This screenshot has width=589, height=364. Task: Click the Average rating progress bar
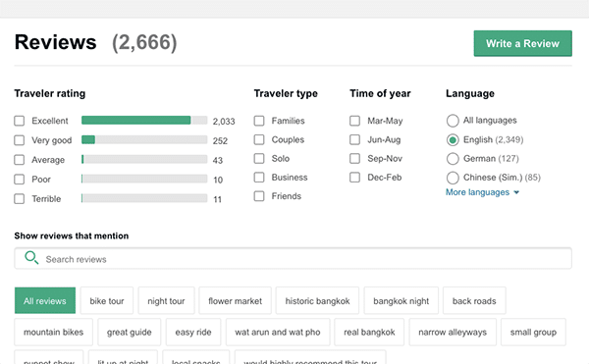point(144,159)
